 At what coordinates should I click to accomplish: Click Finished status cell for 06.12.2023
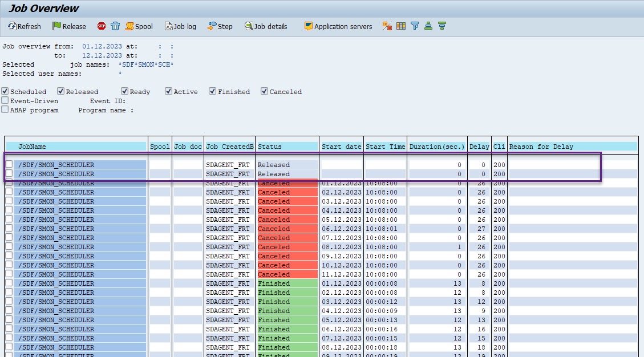point(287,329)
